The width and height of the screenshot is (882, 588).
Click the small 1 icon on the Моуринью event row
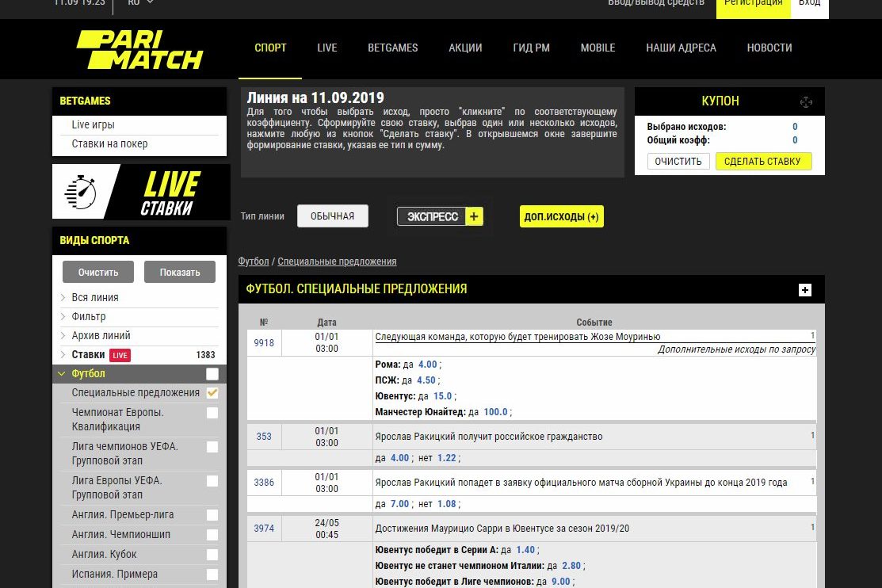[x=812, y=336]
